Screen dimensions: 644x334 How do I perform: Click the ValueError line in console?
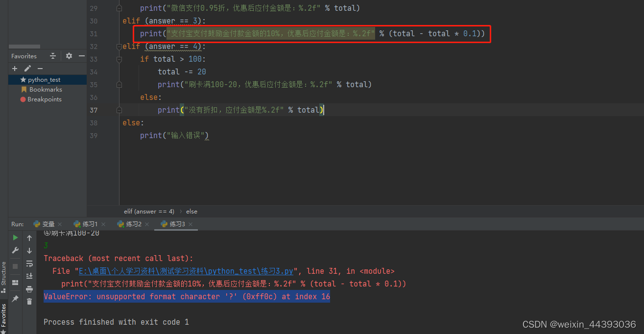[x=187, y=297]
